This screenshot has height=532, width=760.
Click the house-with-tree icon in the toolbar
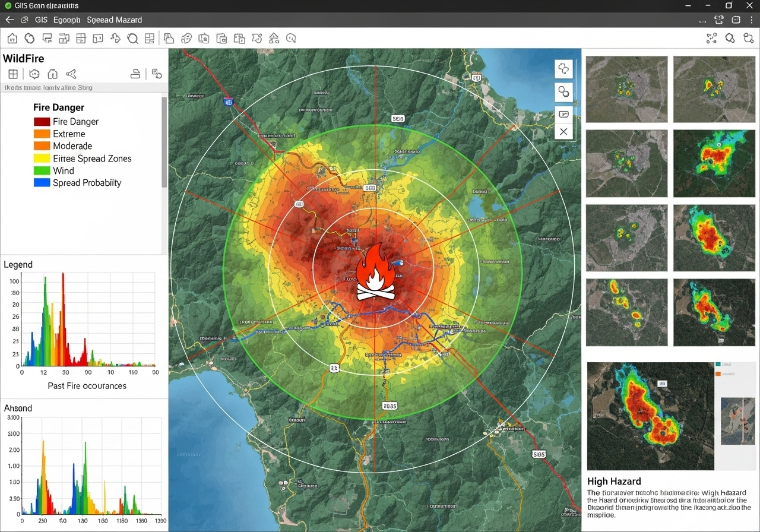[274, 39]
